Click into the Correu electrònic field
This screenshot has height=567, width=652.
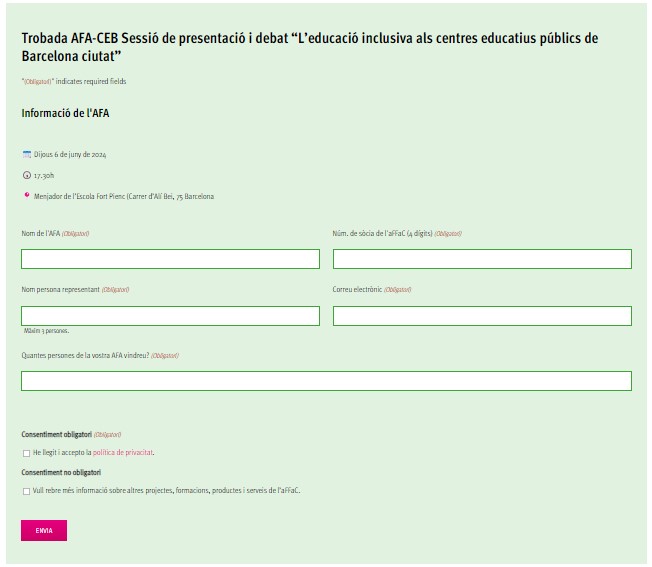click(x=482, y=316)
